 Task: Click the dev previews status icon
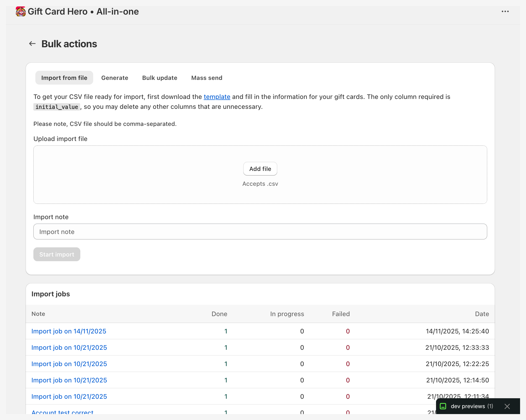[x=443, y=406]
